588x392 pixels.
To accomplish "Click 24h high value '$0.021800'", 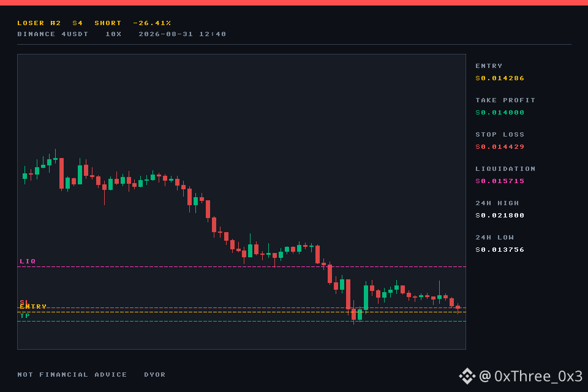I will coord(500,216).
